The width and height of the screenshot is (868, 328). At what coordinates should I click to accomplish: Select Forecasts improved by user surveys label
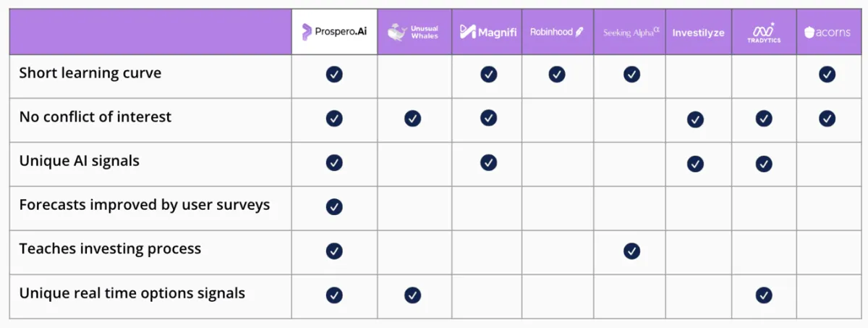[x=145, y=205]
